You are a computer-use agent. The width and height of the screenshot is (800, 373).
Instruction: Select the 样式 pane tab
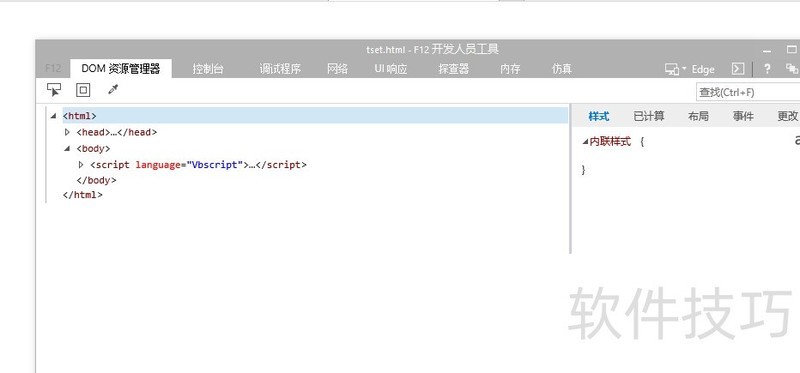tap(598, 116)
